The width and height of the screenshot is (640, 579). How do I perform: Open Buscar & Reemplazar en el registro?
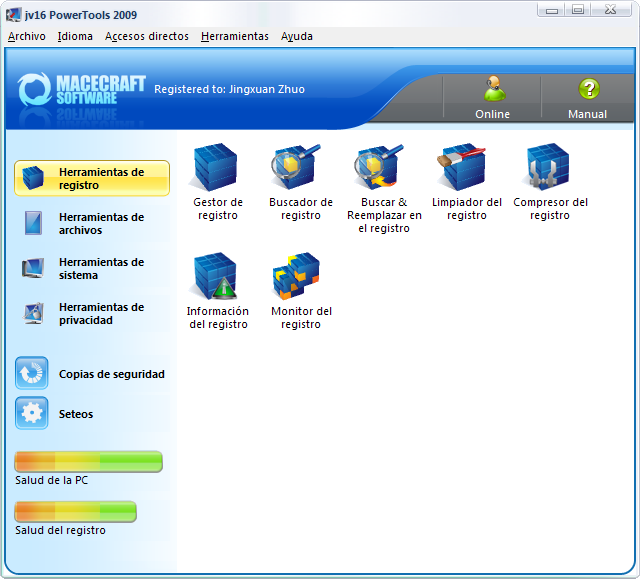[x=383, y=167]
